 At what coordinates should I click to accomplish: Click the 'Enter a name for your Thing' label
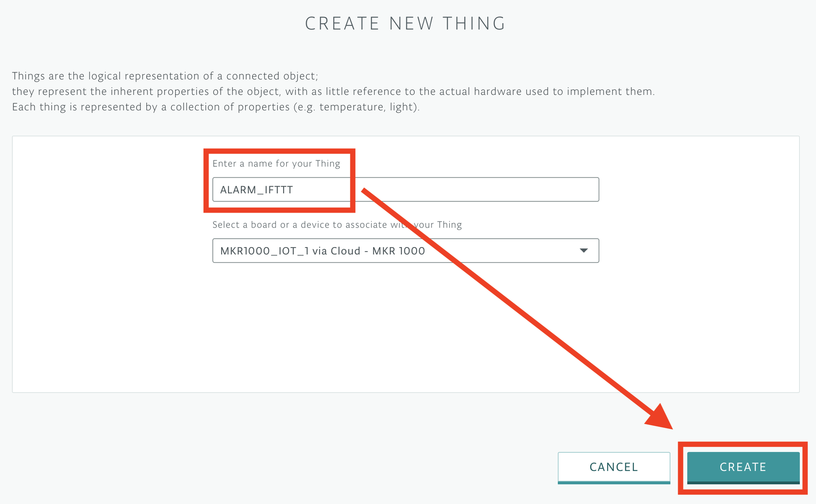(x=276, y=163)
